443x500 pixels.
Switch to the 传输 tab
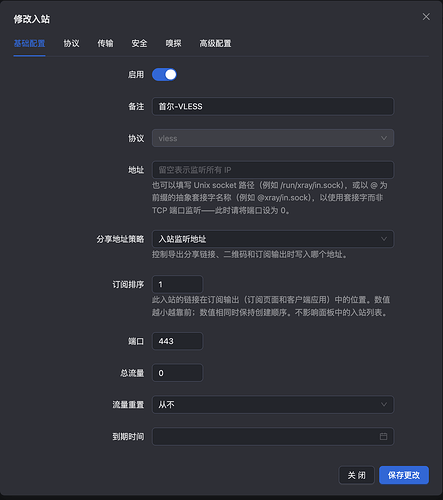105,43
